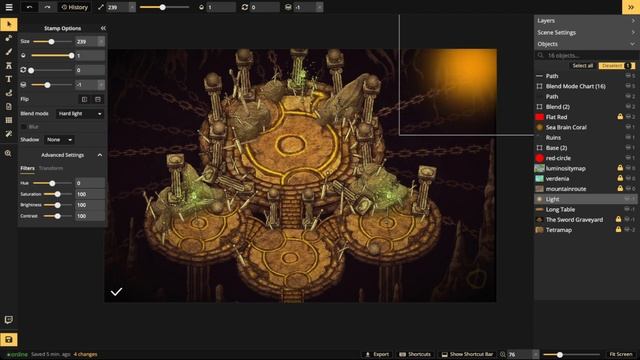Select the red-circle object
Image resolution: width=640 pixels, height=360 pixels.
coord(587,158)
